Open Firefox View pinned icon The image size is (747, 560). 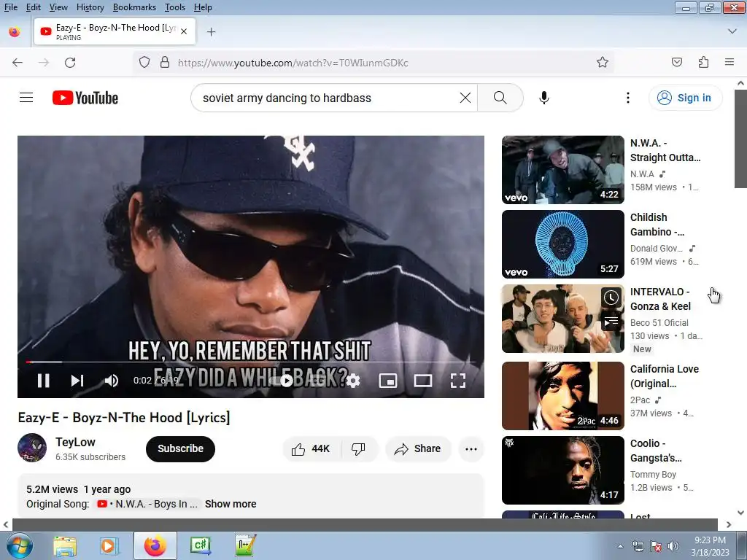pos(15,32)
